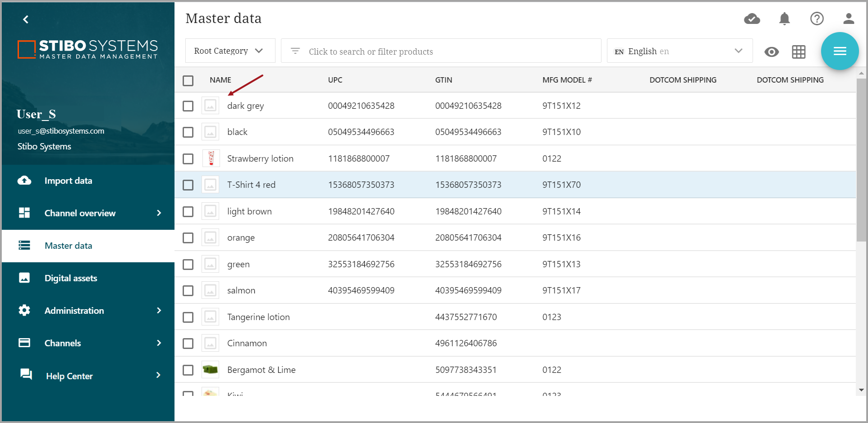Sort by the NAME column header
The image size is (868, 423).
[x=220, y=80]
